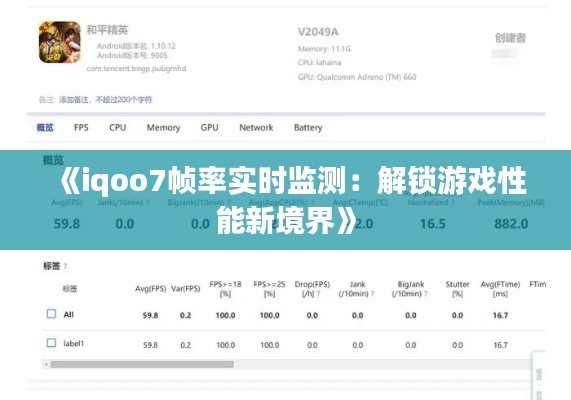Screen dimensions: 571x400
Task: Click the help icon next to 标签
Action: point(65,267)
